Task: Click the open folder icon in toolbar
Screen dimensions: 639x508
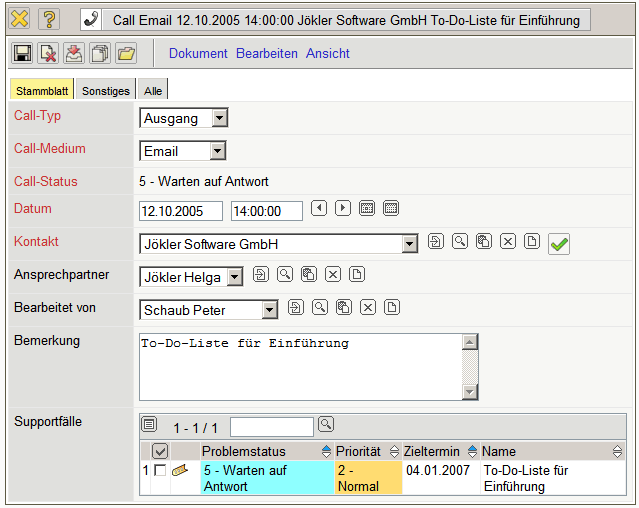Action: pos(126,54)
